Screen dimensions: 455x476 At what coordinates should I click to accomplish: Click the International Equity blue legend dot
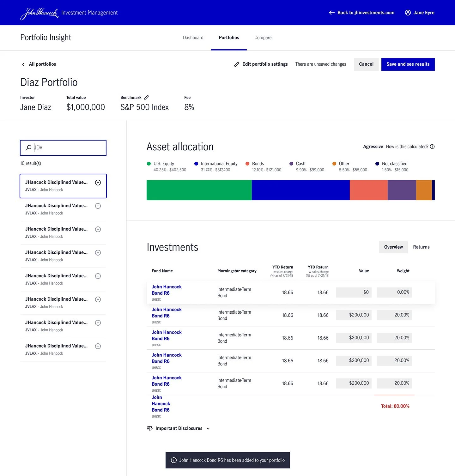point(196,164)
